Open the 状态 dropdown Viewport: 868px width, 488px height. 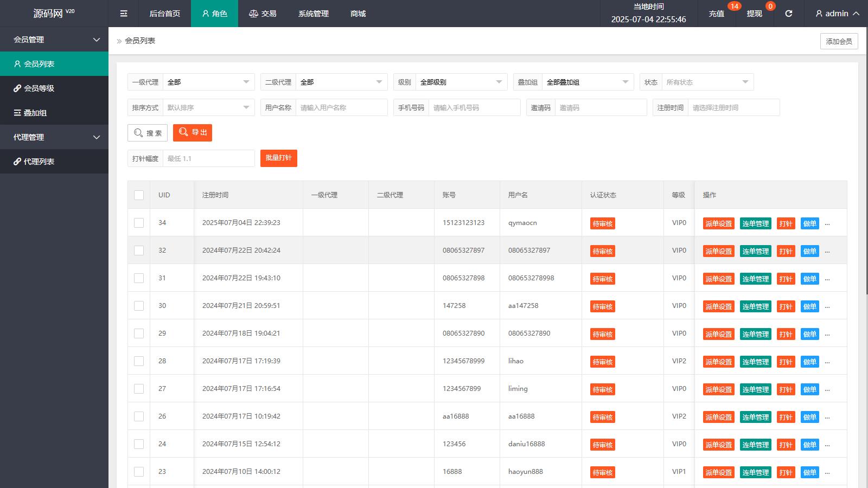coord(708,82)
